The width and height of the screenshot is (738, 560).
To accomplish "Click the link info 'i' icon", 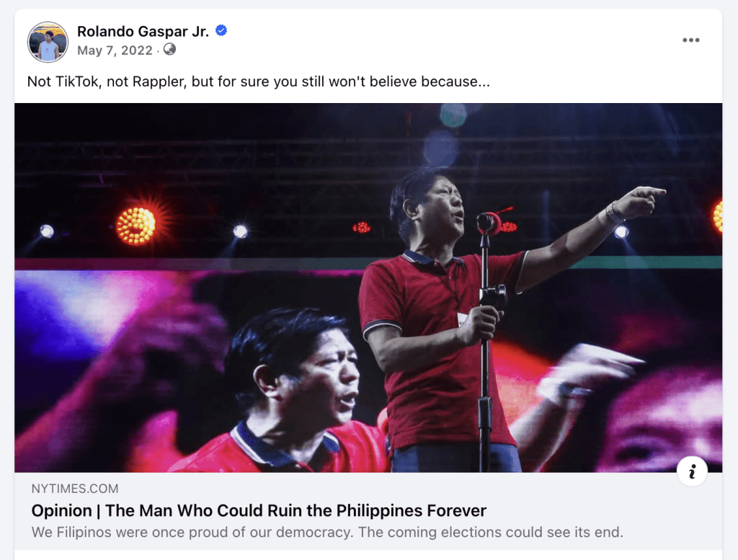I will [x=692, y=471].
